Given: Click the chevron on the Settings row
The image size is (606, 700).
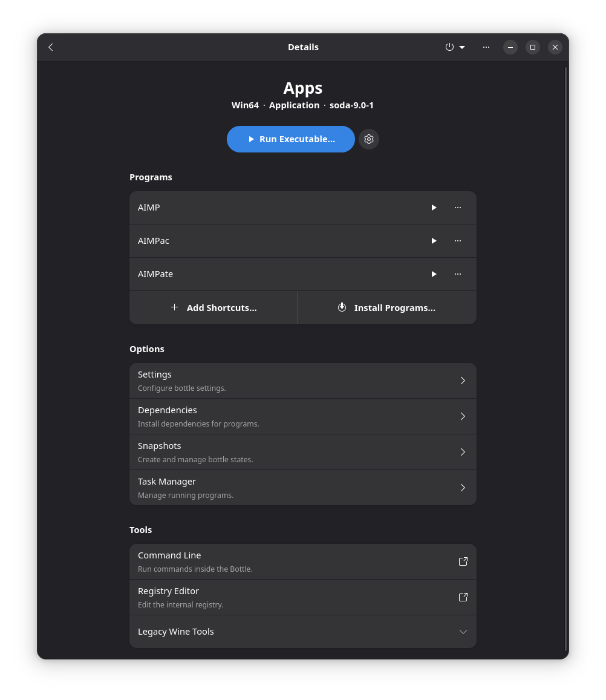Looking at the screenshot, I should coord(463,381).
